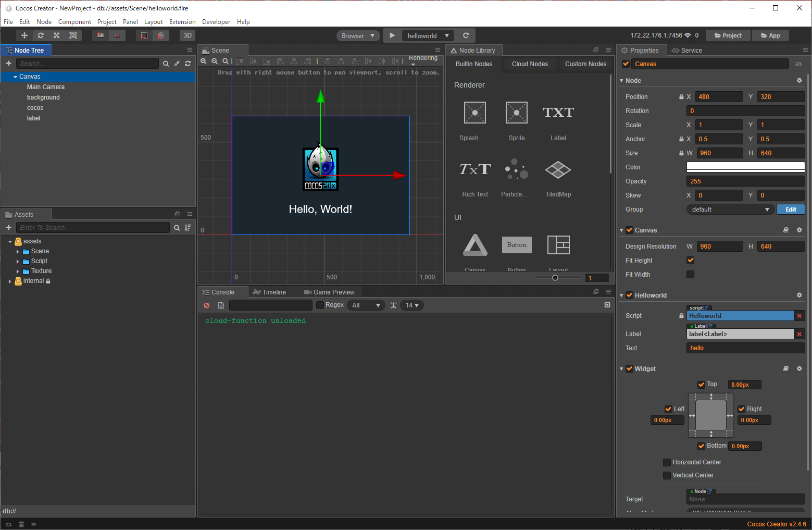Open the Group default dropdown
Image resolution: width=812 pixels, height=530 pixels.
730,209
